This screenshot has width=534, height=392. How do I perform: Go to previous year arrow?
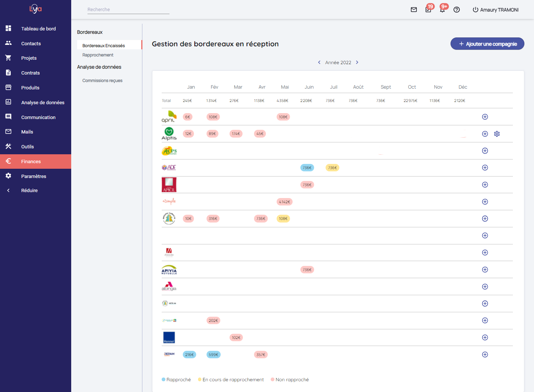(319, 62)
